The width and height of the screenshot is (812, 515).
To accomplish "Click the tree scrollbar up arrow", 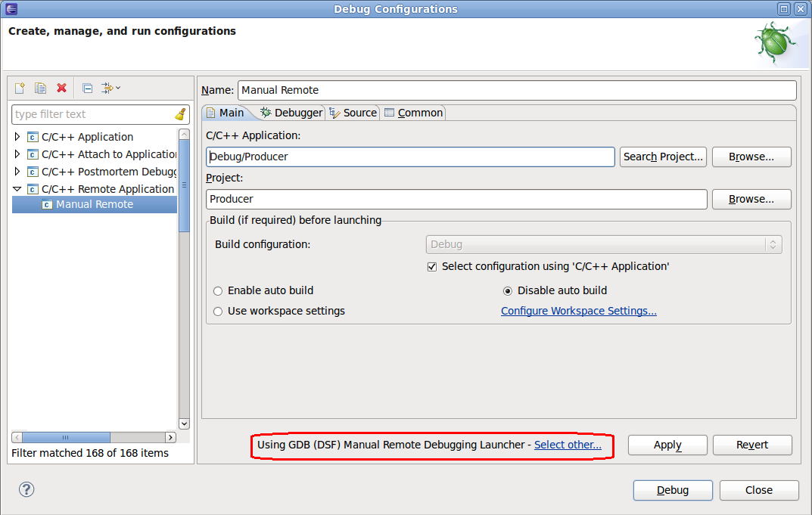I will tap(184, 135).
